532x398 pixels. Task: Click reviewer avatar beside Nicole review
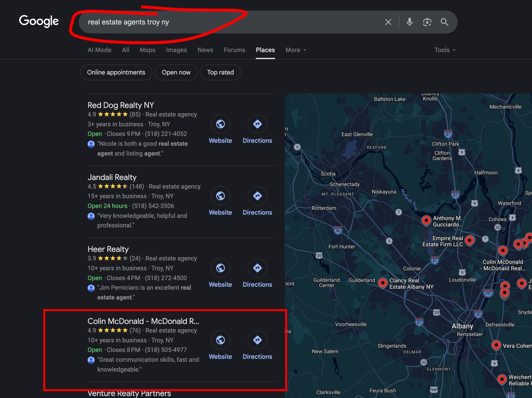point(91,144)
